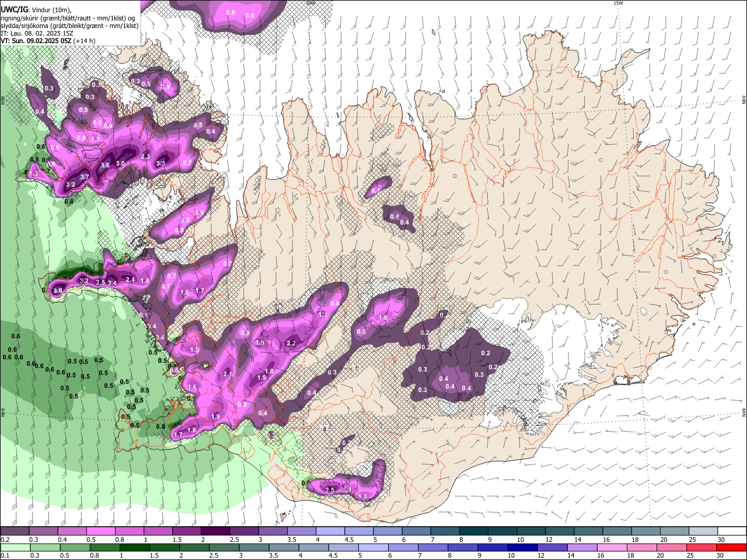Viewport: 747px width, 560px height.
Task: Click the 15W longitude label
Action: click(618, 3)
